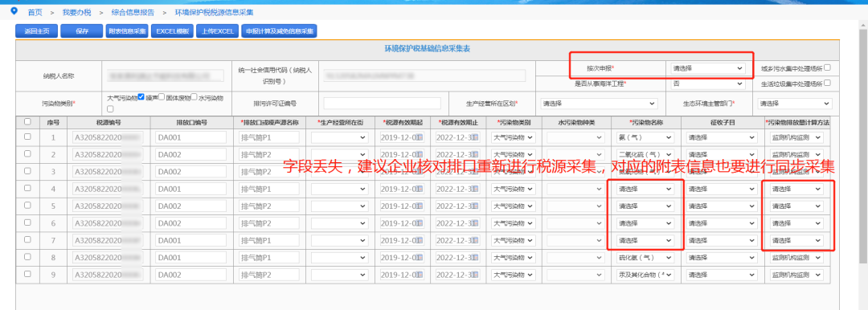
Task: Check the 城乡污水集中处理场所 checkbox
Action: click(x=827, y=67)
